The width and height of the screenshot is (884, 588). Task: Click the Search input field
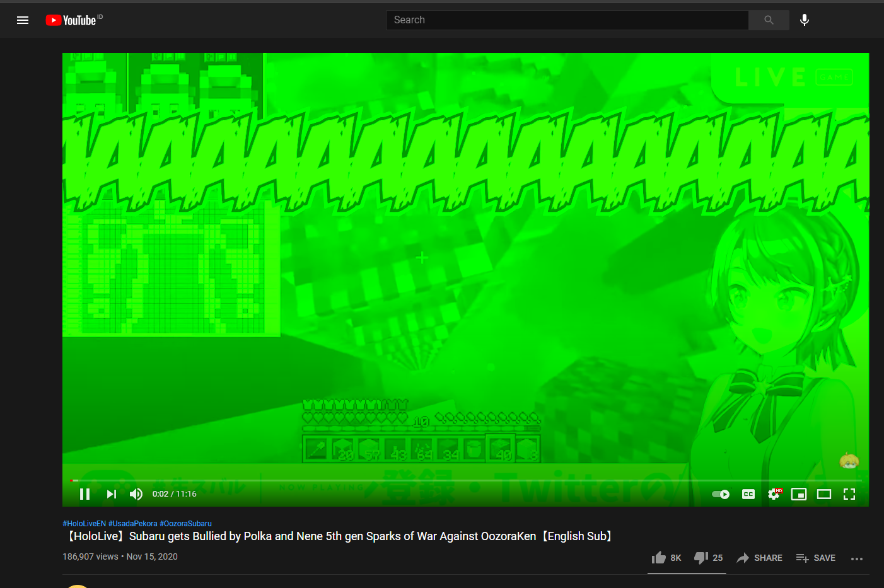[x=567, y=20]
